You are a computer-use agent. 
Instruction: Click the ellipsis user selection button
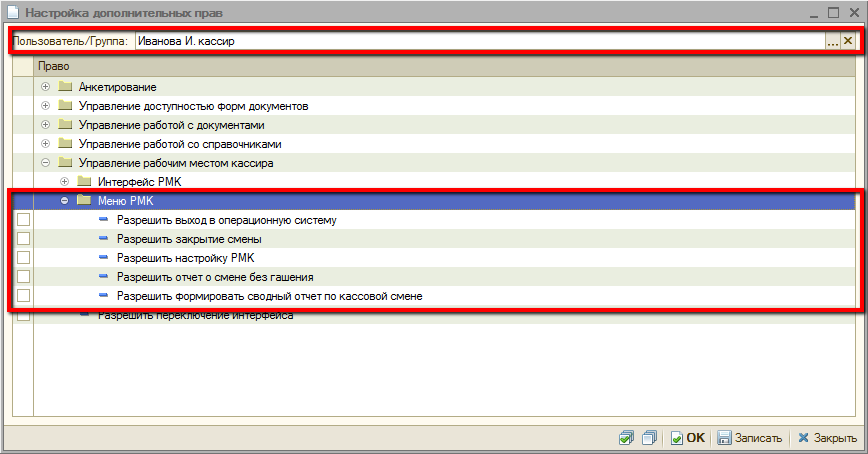[832, 41]
